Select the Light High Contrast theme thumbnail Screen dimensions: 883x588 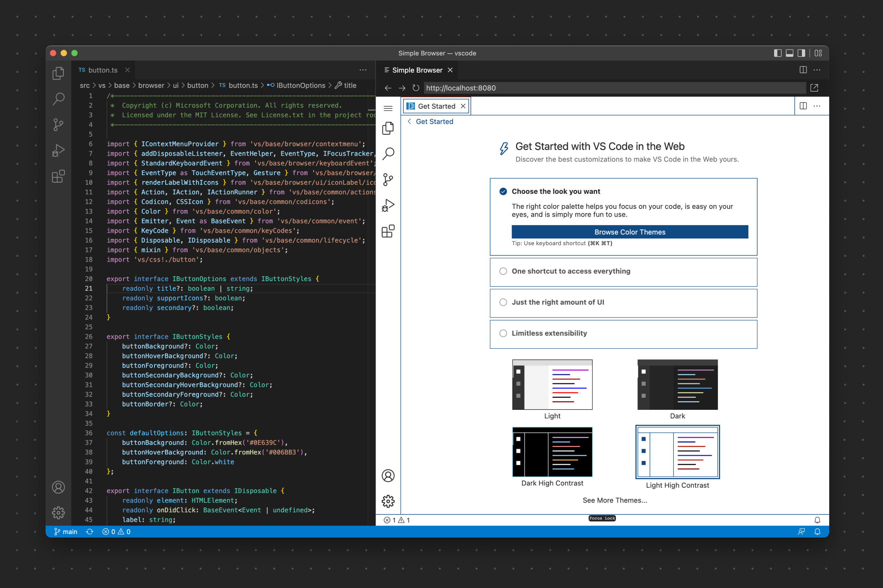point(677,452)
